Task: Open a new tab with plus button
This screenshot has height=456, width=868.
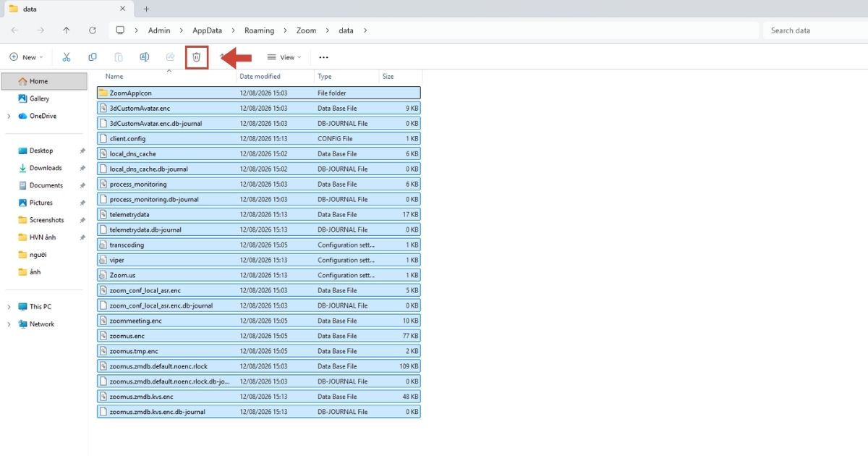Action: tap(146, 9)
